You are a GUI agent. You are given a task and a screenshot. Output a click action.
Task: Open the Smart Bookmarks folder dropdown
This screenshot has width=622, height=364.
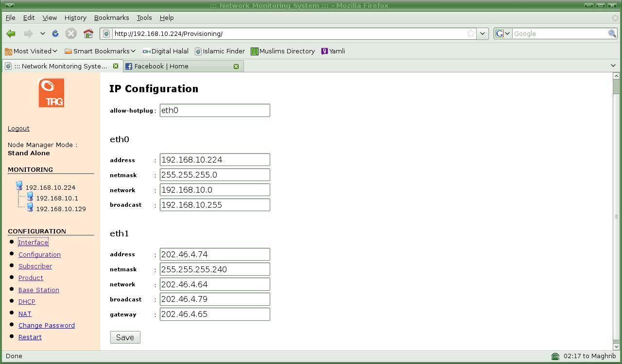pos(100,51)
